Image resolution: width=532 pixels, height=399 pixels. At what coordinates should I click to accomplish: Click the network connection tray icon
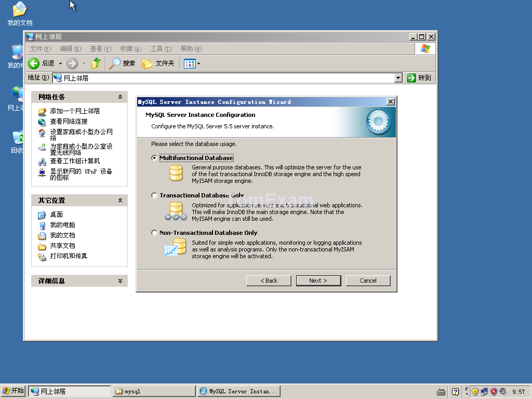485,392
